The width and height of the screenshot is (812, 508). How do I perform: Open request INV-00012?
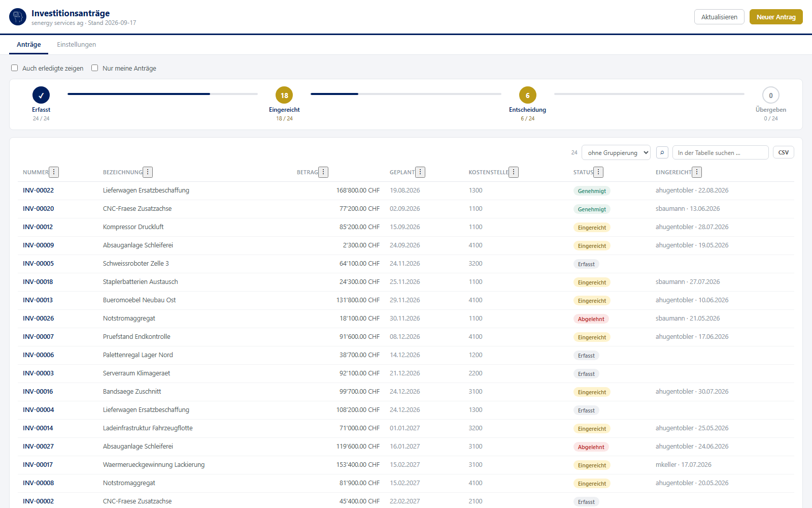click(x=38, y=227)
